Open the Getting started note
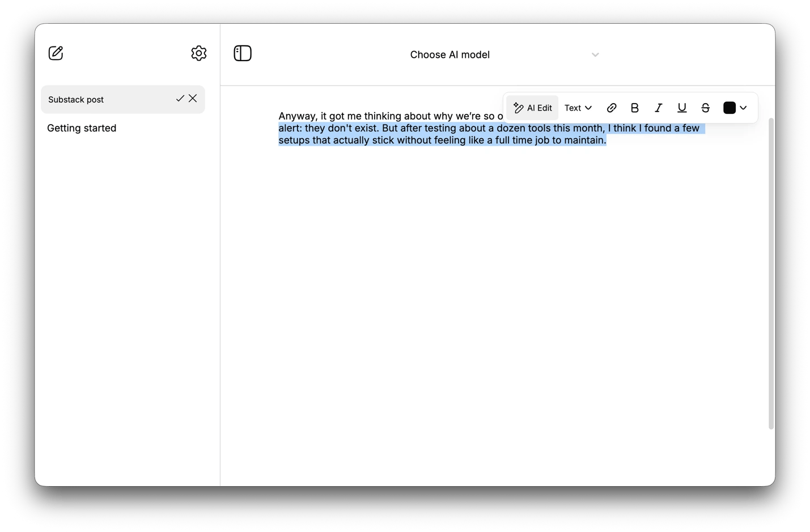 (x=82, y=128)
